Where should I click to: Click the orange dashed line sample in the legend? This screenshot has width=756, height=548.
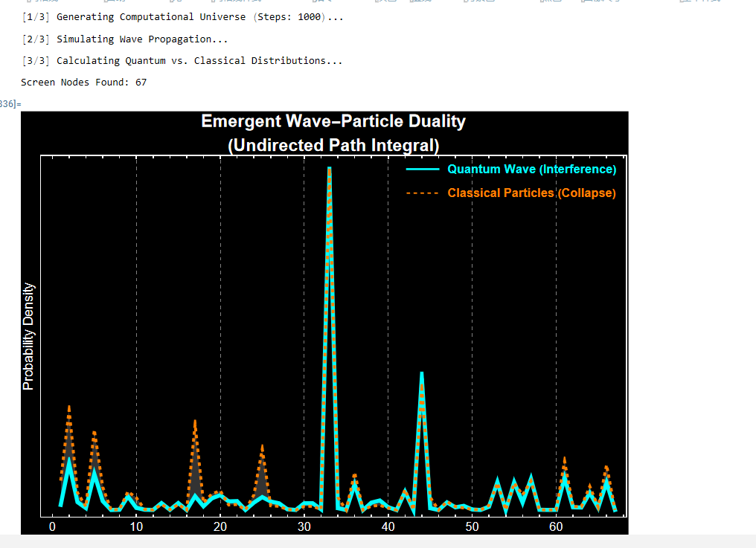pyautogui.click(x=423, y=193)
